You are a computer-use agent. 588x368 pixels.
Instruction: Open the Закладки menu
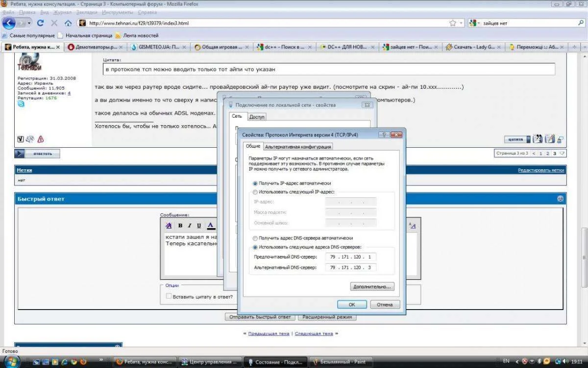coord(86,12)
